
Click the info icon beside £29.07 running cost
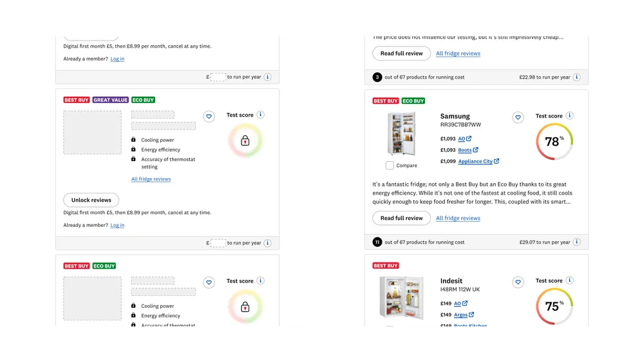coord(576,242)
